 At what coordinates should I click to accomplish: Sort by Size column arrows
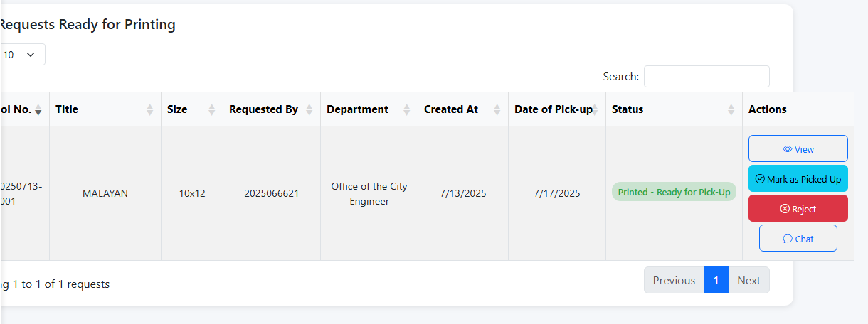pos(212,109)
